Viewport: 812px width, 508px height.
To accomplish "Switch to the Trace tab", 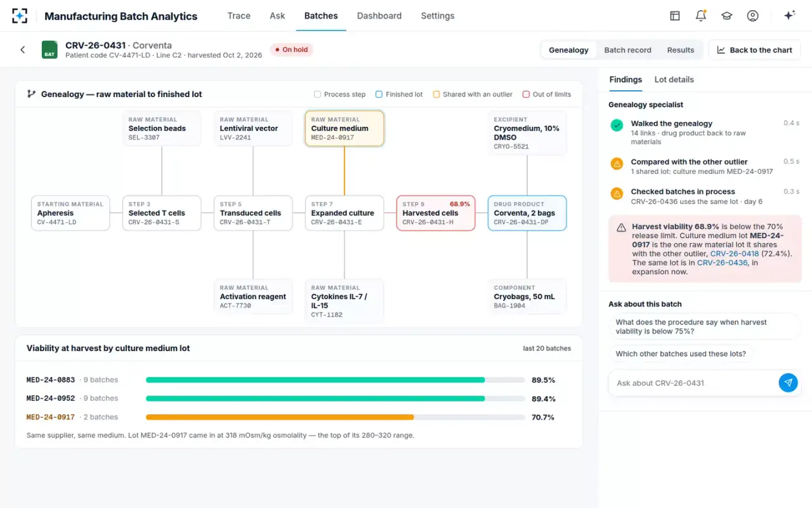I will [239, 16].
